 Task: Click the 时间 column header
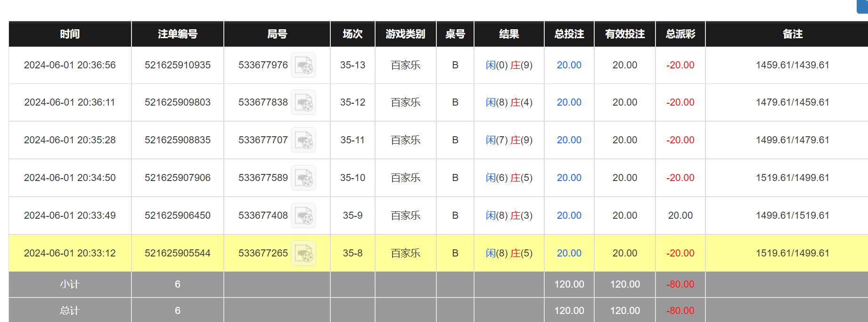tap(70, 34)
